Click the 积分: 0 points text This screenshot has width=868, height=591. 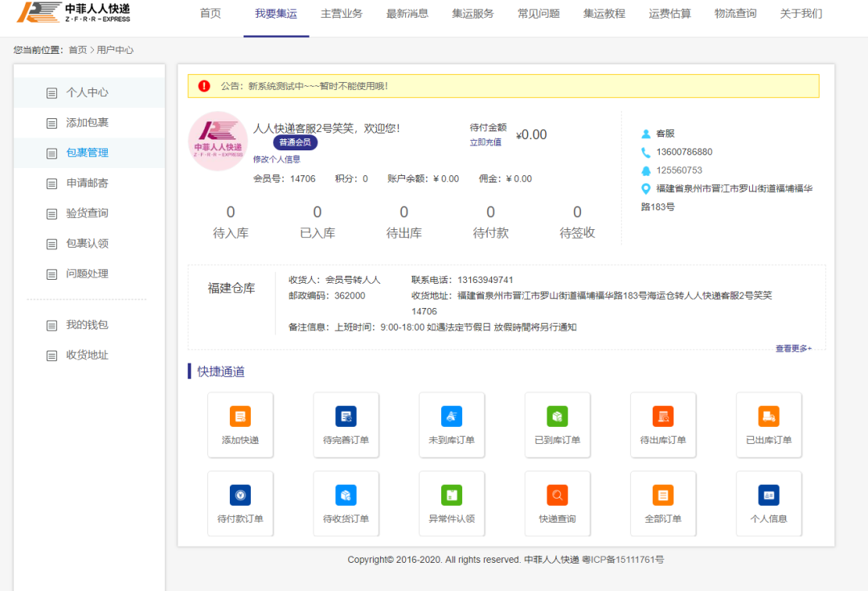(x=351, y=179)
